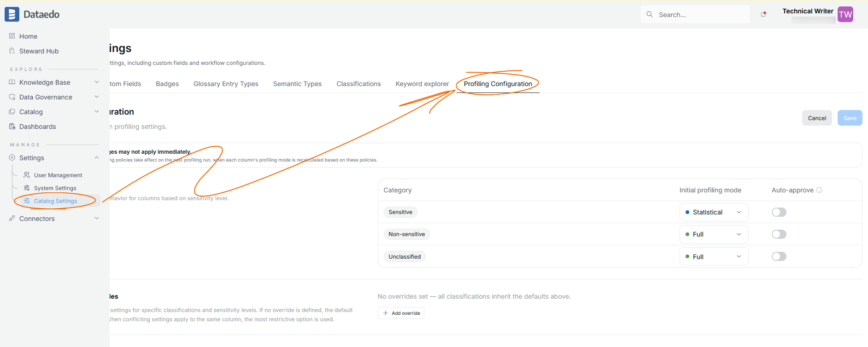Expand the Connectors chevron

coord(97,218)
